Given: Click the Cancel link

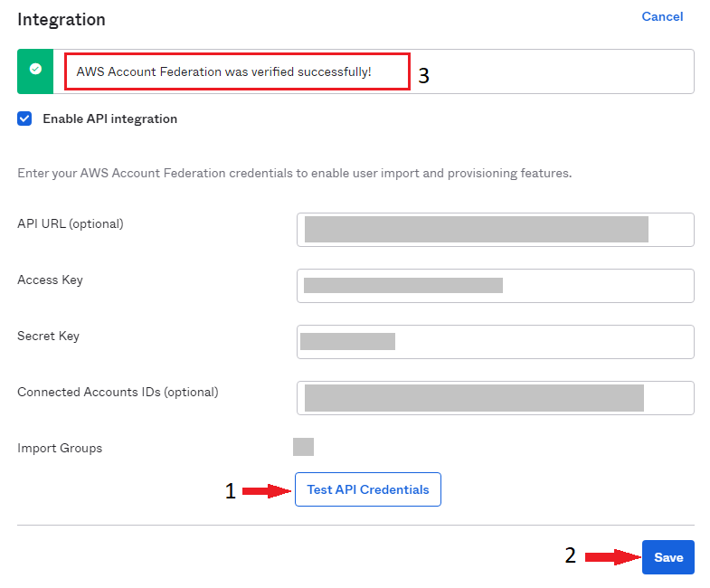Looking at the screenshot, I should point(662,16).
